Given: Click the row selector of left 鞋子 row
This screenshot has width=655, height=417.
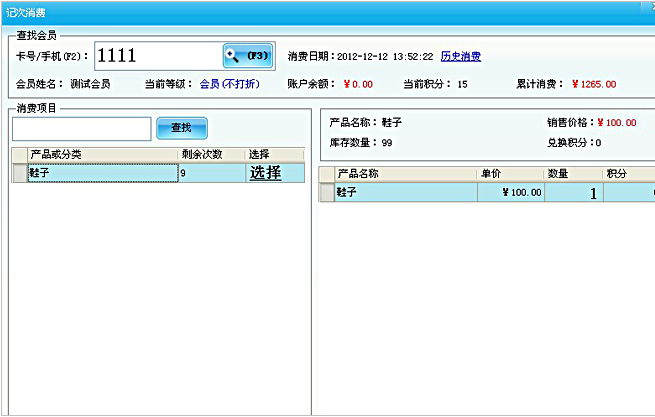Looking at the screenshot, I should (x=20, y=173).
